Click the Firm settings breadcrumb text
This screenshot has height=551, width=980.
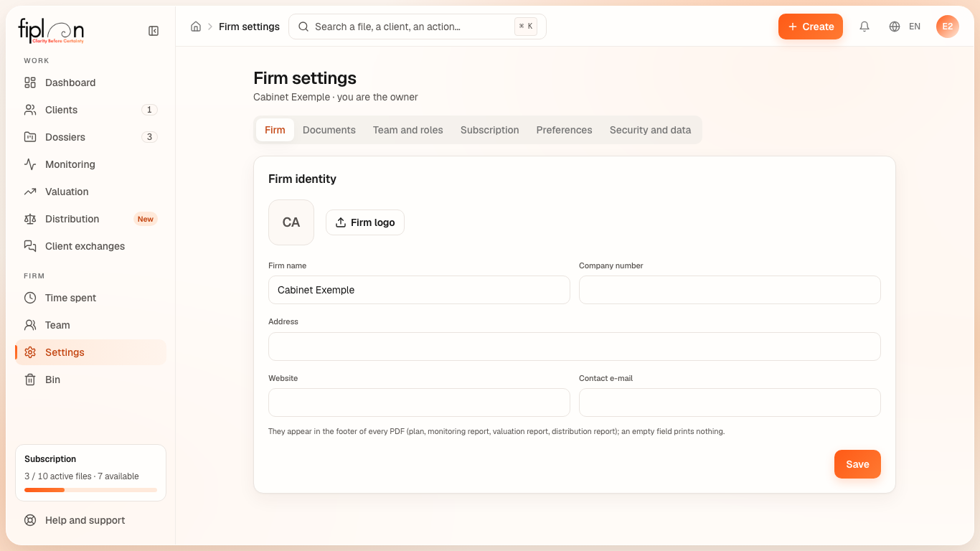(x=249, y=27)
